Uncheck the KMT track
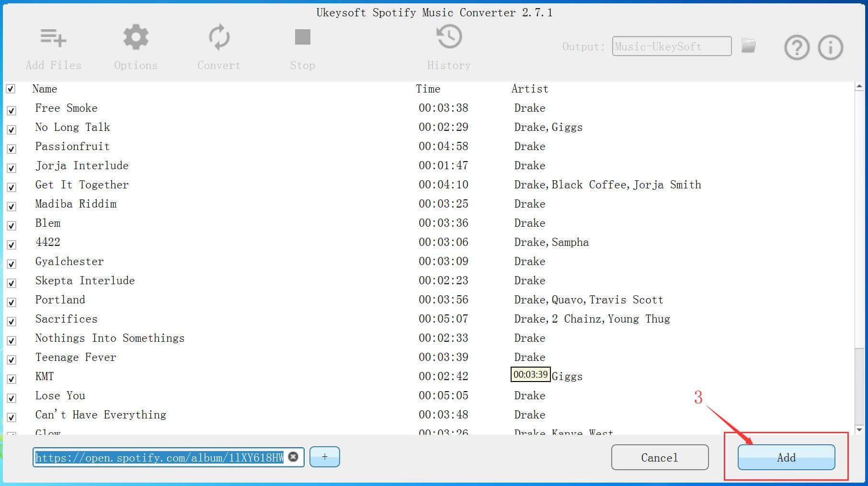Viewport: 868px width, 486px height. click(11, 379)
